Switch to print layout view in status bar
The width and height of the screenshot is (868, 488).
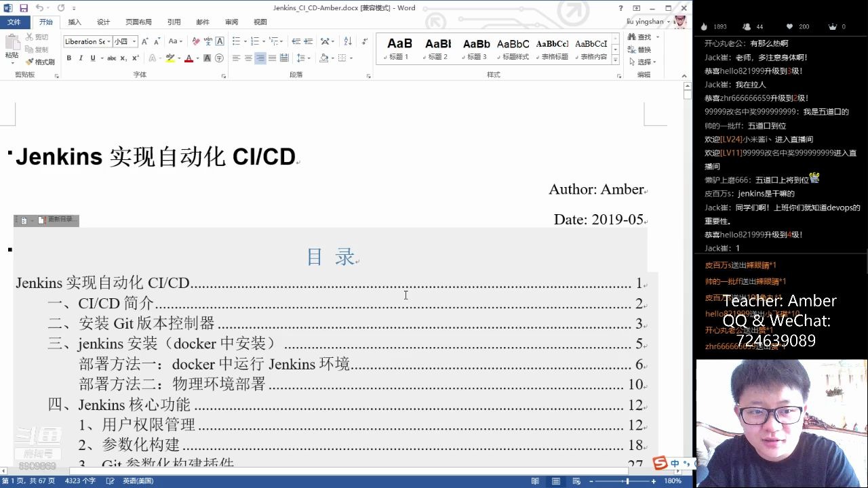556,481
